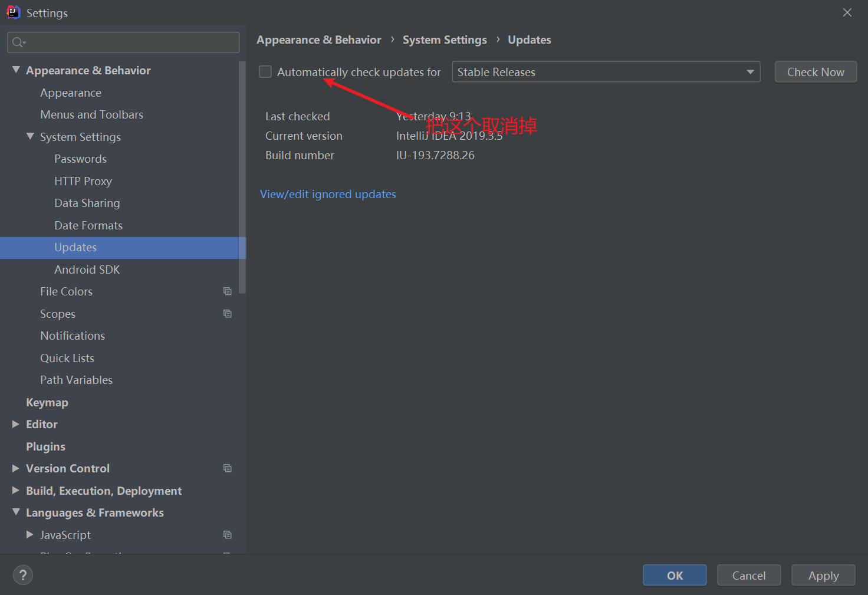Click the project-level icon beside Scopes

(x=228, y=314)
